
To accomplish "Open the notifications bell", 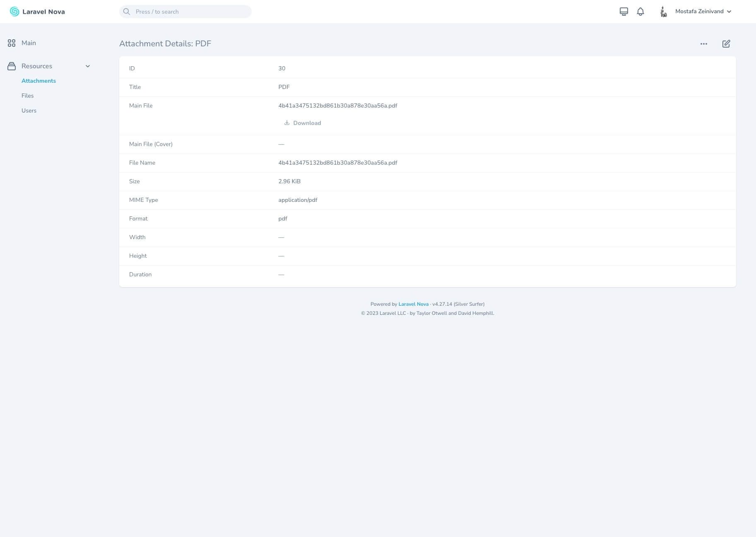I will point(640,12).
